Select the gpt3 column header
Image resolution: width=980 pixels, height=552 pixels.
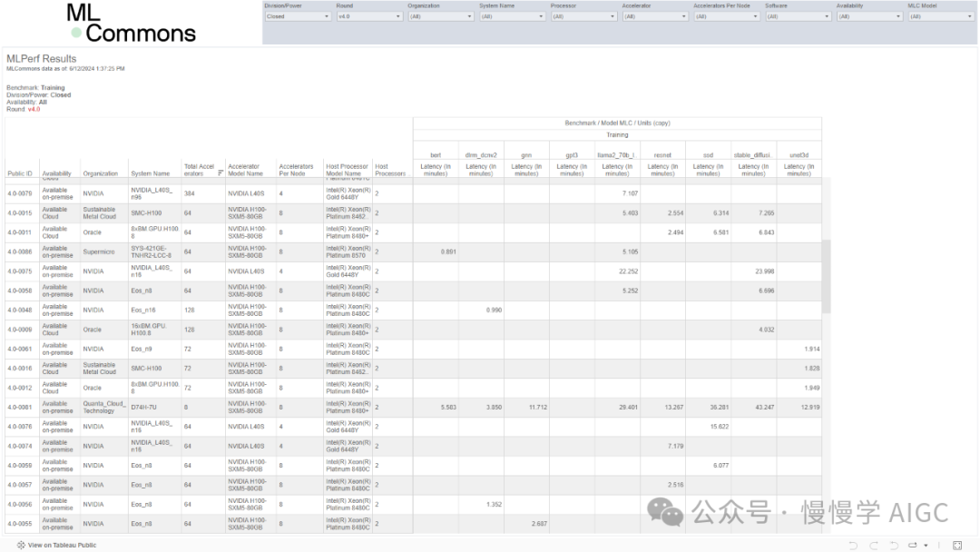click(x=572, y=155)
